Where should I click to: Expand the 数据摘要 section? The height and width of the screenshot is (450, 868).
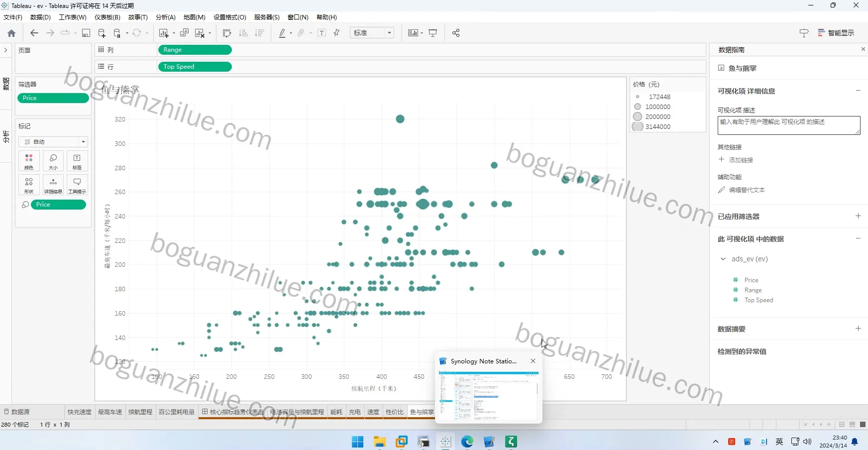pyautogui.click(x=858, y=329)
